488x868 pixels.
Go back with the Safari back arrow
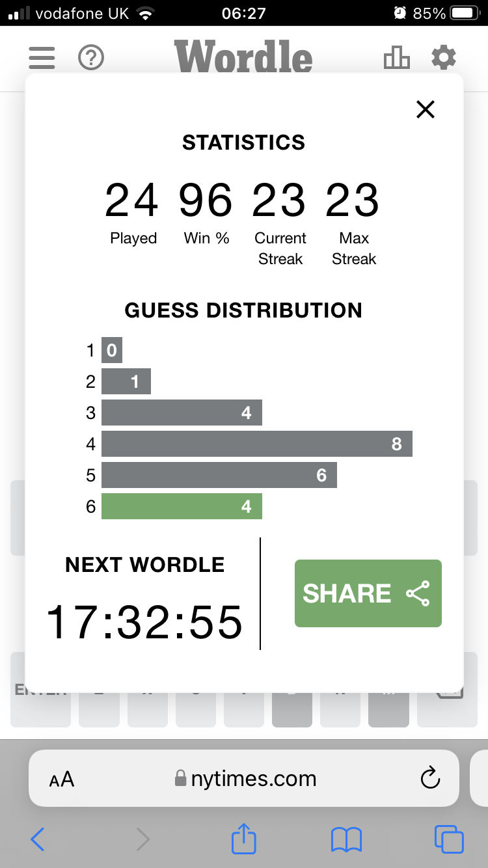(38, 839)
